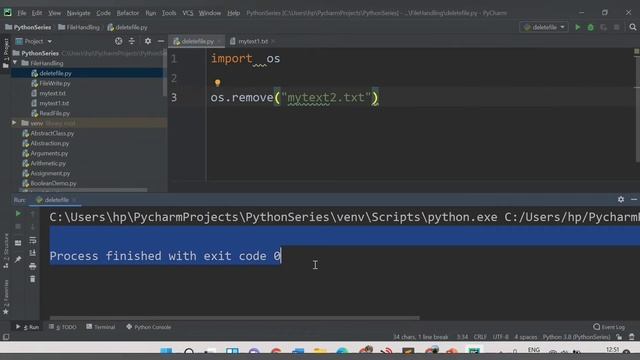Change UTF-8 encoding in status bar

(500, 337)
